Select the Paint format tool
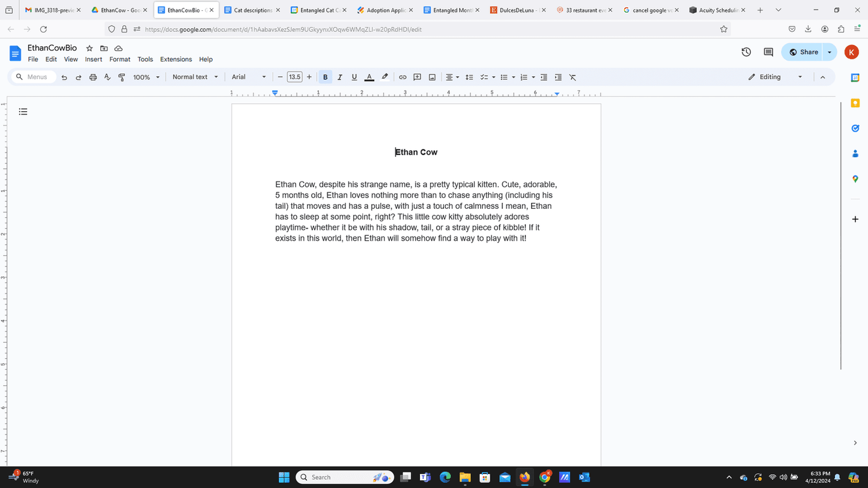 122,77
